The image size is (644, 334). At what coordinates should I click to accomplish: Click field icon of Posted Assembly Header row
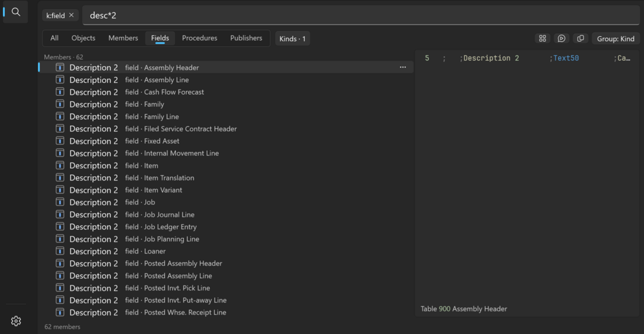click(x=60, y=263)
